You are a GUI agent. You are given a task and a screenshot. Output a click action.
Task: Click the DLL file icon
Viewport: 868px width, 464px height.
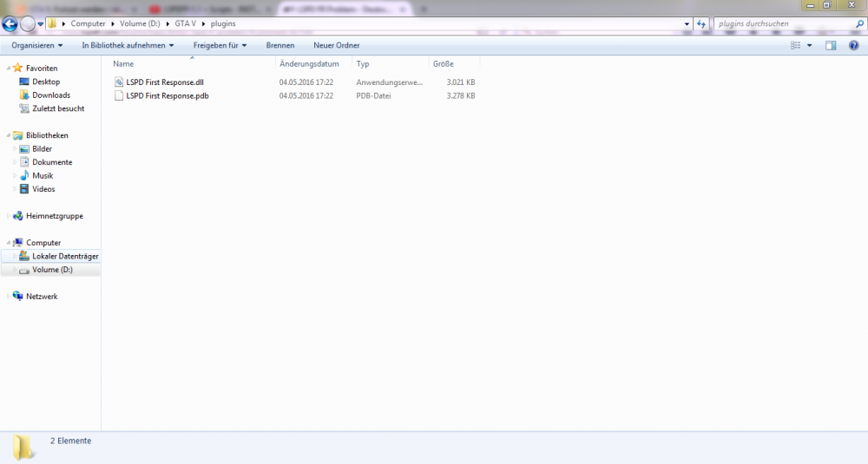[118, 82]
